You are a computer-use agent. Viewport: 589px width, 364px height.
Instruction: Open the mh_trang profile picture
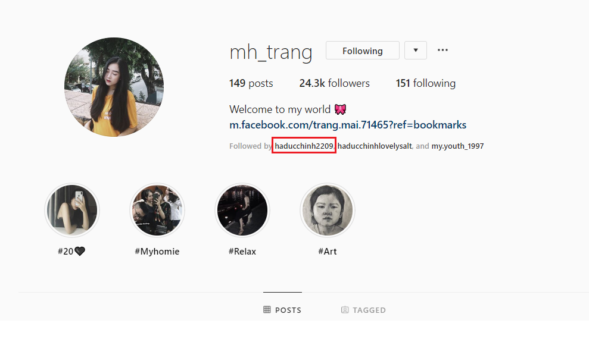(114, 87)
